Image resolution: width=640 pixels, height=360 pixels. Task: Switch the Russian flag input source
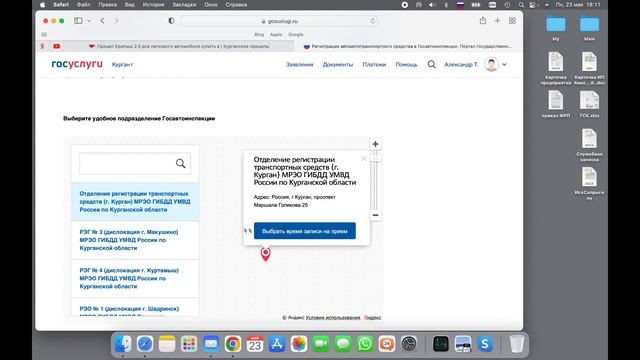[460, 5]
